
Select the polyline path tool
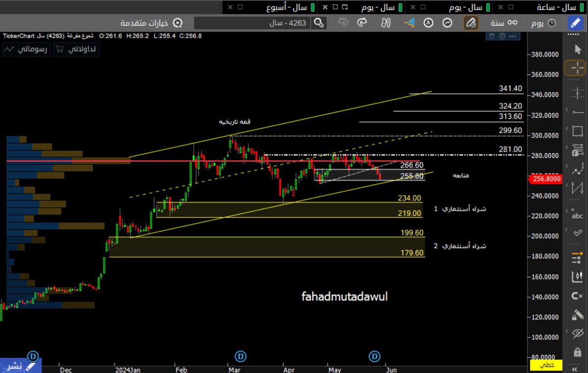[577, 169]
